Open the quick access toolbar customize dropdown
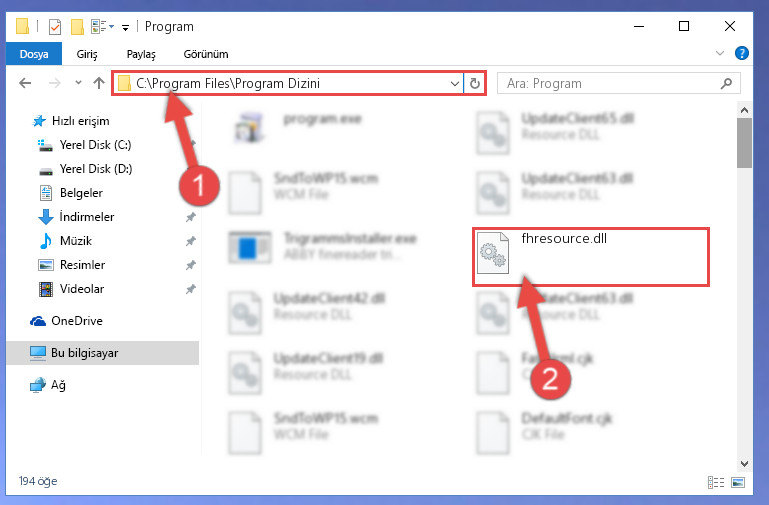769x505 pixels. (126, 27)
